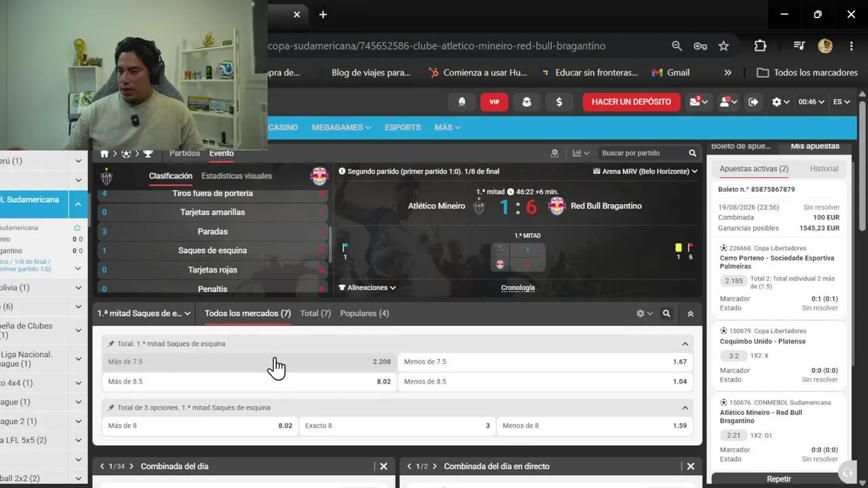This screenshot has height=488, width=868.
Task: Click the trophy breadcrumb icon
Action: coord(148,154)
